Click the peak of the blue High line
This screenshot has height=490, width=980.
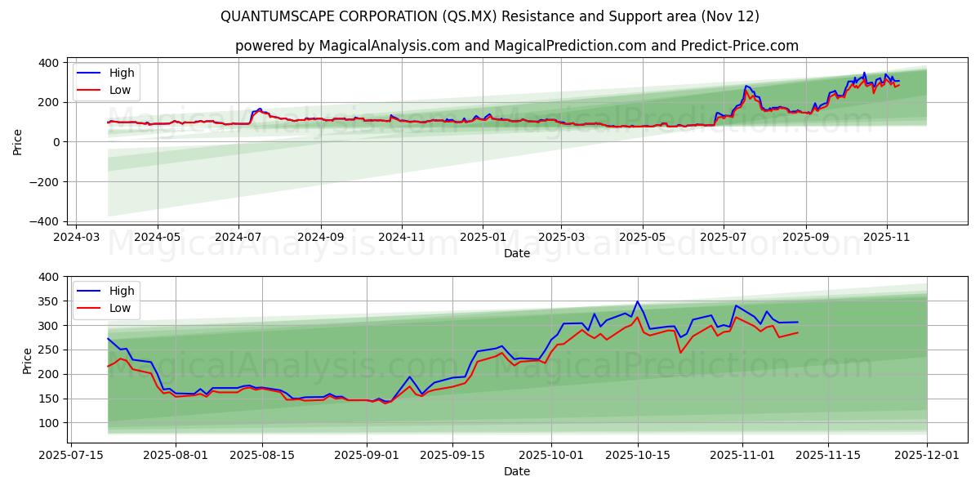click(862, 73)
